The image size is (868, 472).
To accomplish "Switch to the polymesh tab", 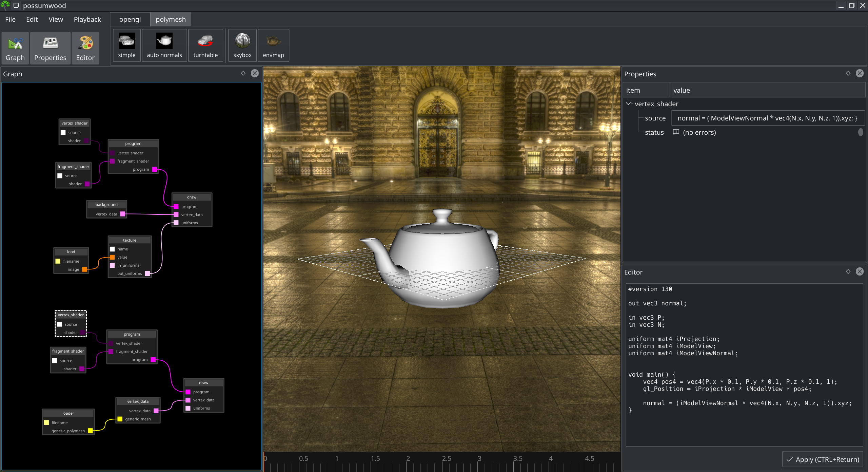I will point(170,19).
